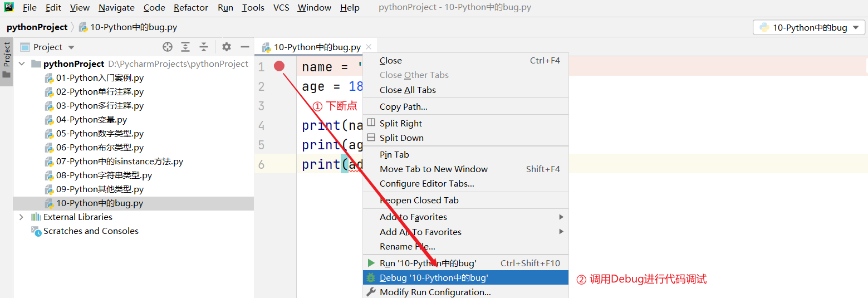Click Scratches and Consoles item
The width and height of the screenshot is (868, 298).
tap(91, 231)
